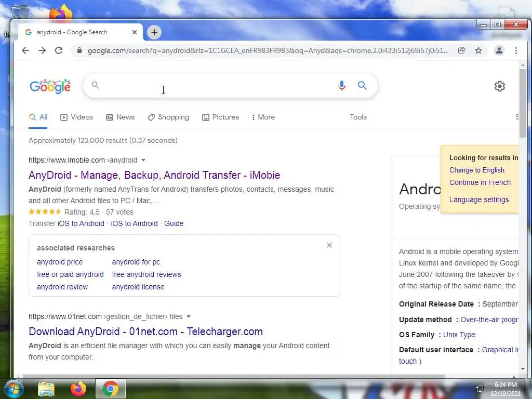Image resolution: width=532 pixels, height=399 pixels.
Task: Select the anydroid price suggestion
Action: click(x=60, y=262)
